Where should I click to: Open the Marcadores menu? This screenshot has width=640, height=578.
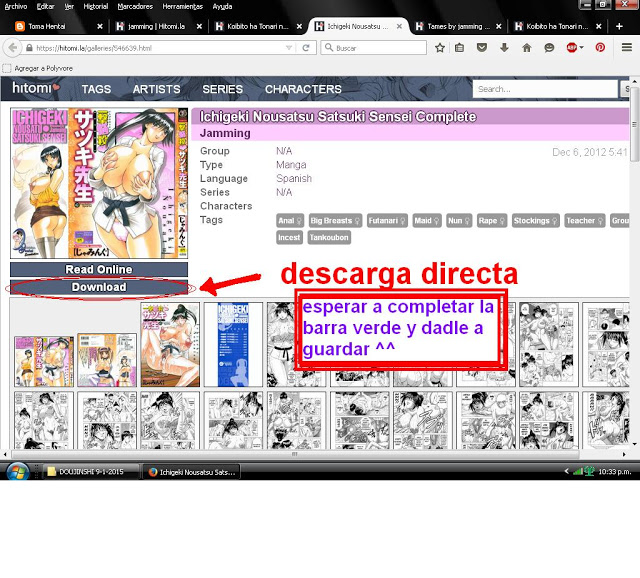pyautogui.click(x=135, y=6)
